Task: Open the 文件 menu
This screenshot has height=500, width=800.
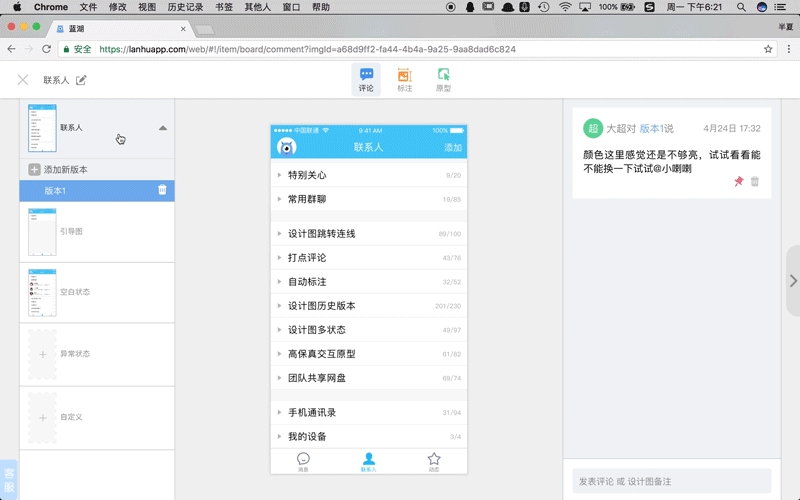Action: click(88, 7)
